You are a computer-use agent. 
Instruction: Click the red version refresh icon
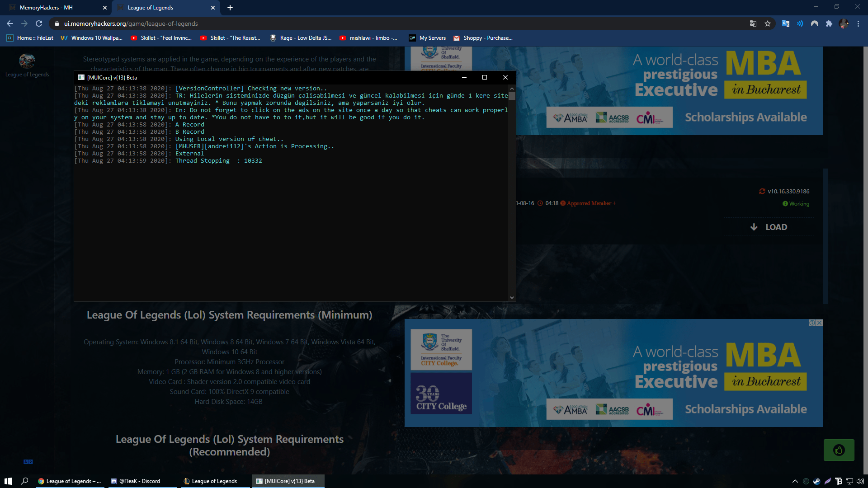pos(762,191)
